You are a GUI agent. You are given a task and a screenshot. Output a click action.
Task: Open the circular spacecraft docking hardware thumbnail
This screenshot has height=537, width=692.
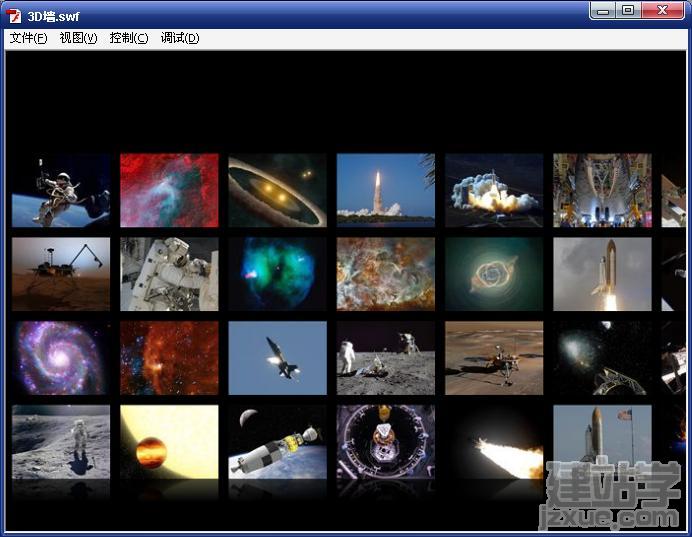coord(386,442)
